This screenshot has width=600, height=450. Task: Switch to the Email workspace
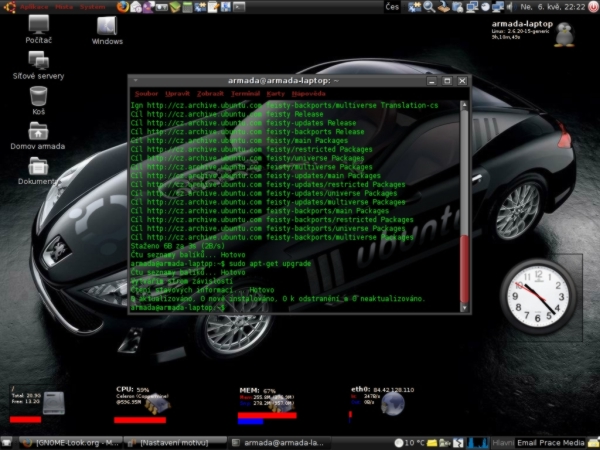(x=527, y=443)
